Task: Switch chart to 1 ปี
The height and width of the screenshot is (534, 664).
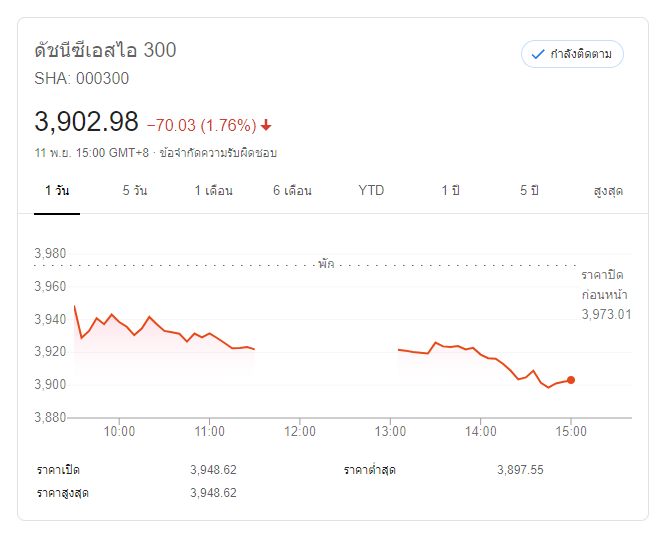Action: 450,190
